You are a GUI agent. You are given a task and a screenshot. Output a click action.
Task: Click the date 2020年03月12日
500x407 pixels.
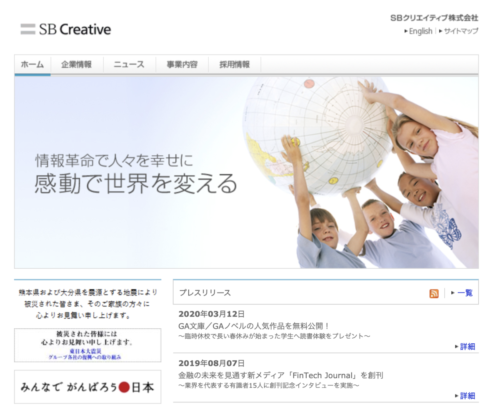(211, 314)
